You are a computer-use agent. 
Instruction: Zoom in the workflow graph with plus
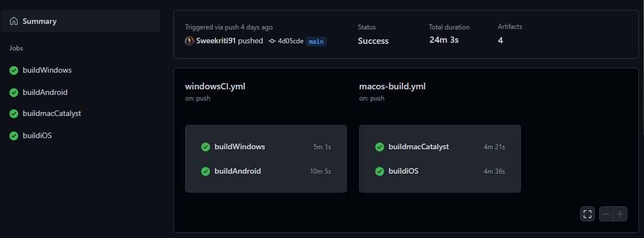620,214
